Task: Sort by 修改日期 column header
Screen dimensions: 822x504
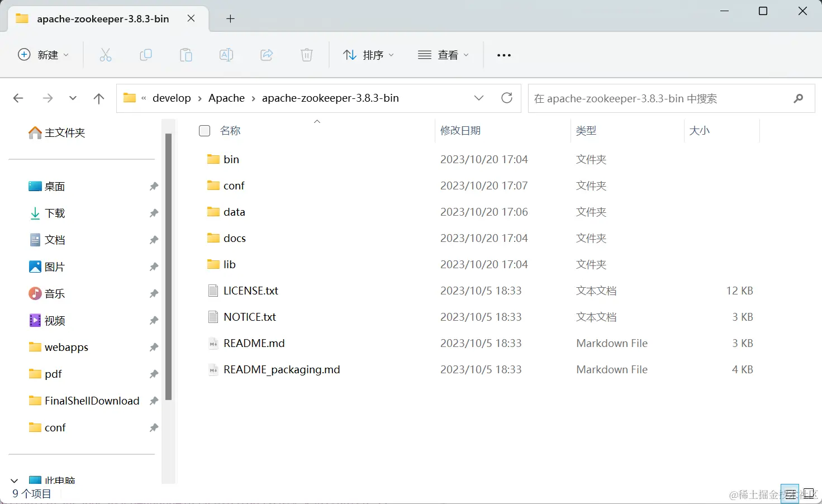Action: [460, 131]
